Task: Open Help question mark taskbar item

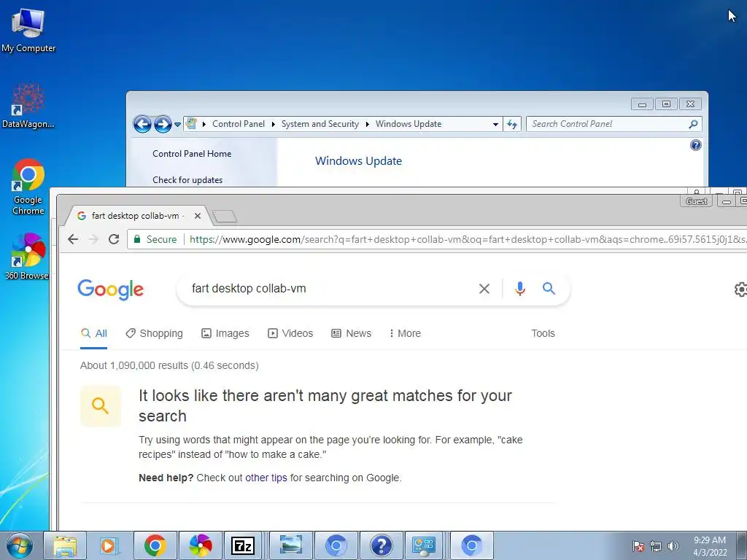Action: tap(381, 545)
